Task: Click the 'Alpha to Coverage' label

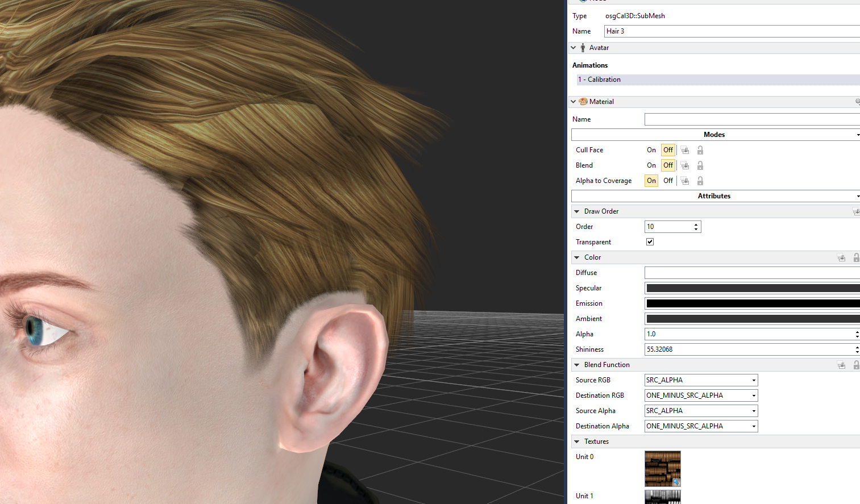Action: coord(604,181)
